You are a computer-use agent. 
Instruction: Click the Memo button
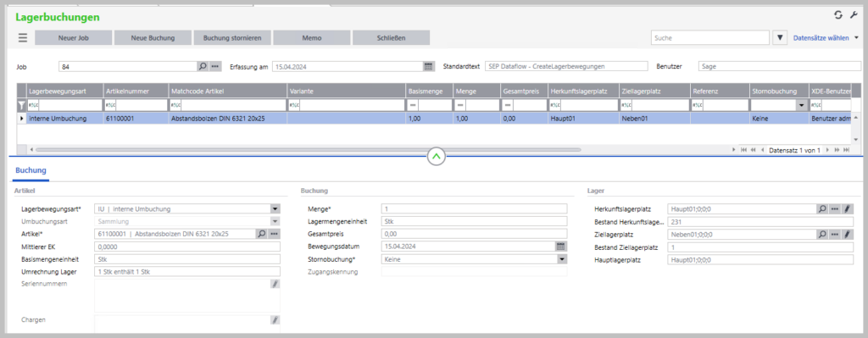point(312,38)
